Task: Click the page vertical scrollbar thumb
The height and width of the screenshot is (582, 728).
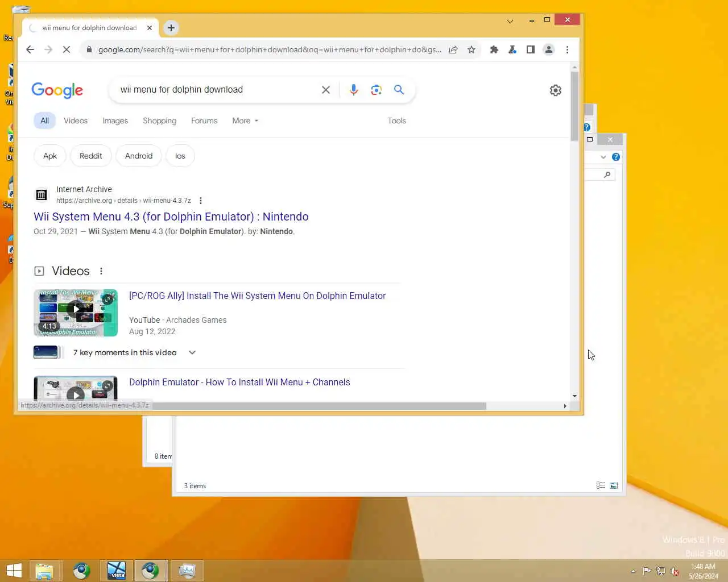Action: [574, 106]
